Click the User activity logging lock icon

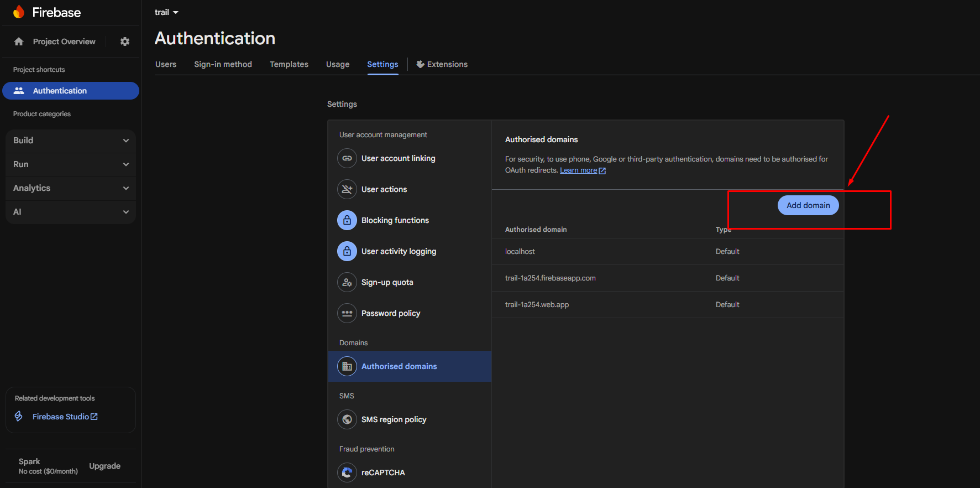(x=347, y=251)
